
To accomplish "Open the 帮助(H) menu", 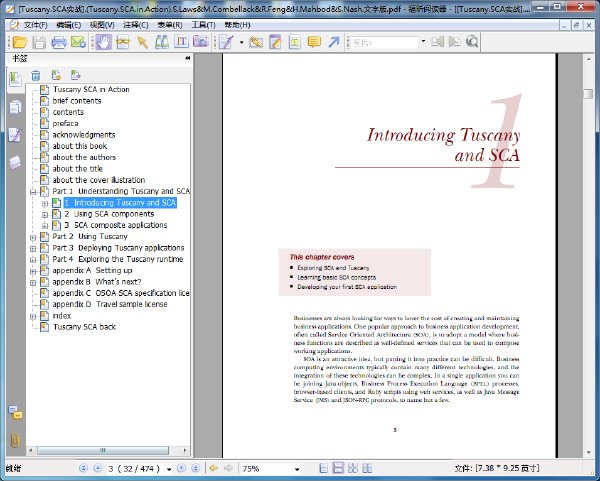I will click(237, 25).
